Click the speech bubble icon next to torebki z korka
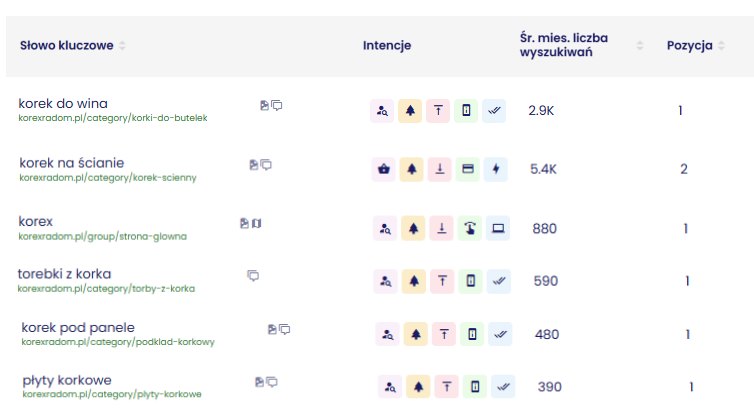 coord(253,276)
